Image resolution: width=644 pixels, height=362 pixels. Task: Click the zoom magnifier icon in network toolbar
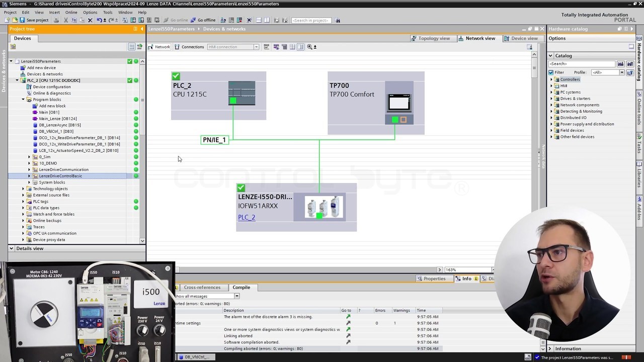pyautogui.click(x=309, y=47)
